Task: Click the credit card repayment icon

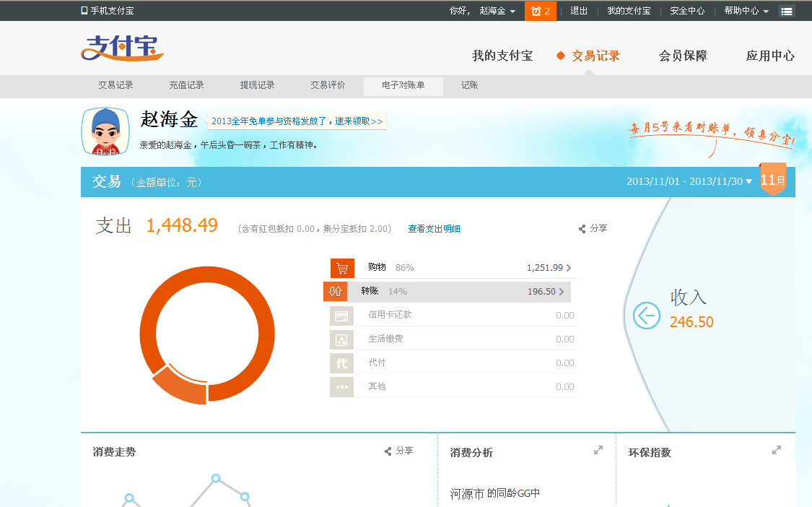Action: (x=341, y=316)
